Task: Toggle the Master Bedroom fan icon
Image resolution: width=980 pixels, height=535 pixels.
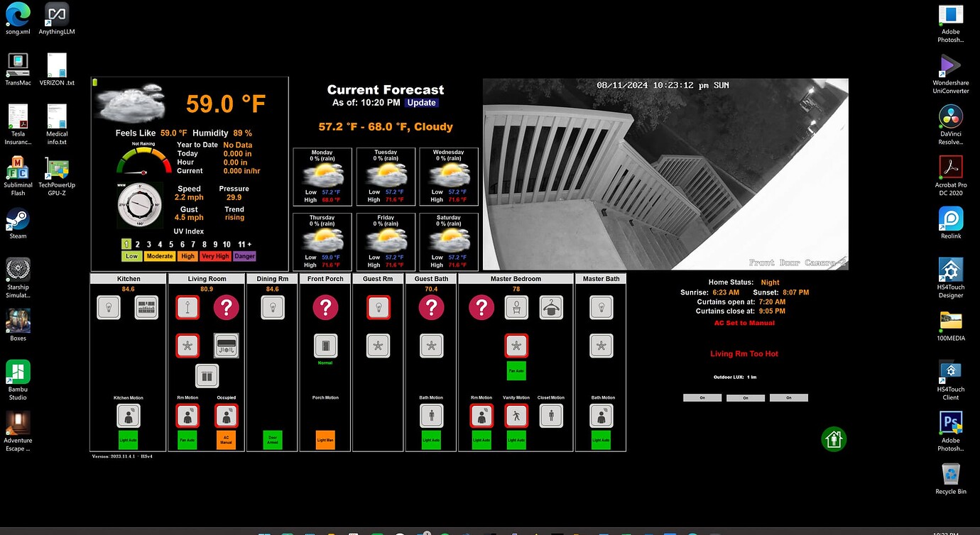Action: (516, 346)
